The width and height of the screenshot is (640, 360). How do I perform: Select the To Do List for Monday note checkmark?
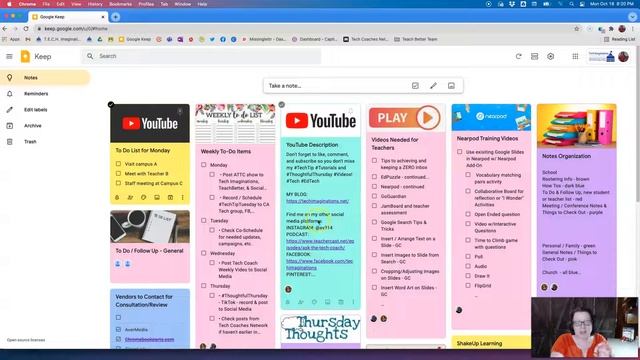tap(111, 105)
